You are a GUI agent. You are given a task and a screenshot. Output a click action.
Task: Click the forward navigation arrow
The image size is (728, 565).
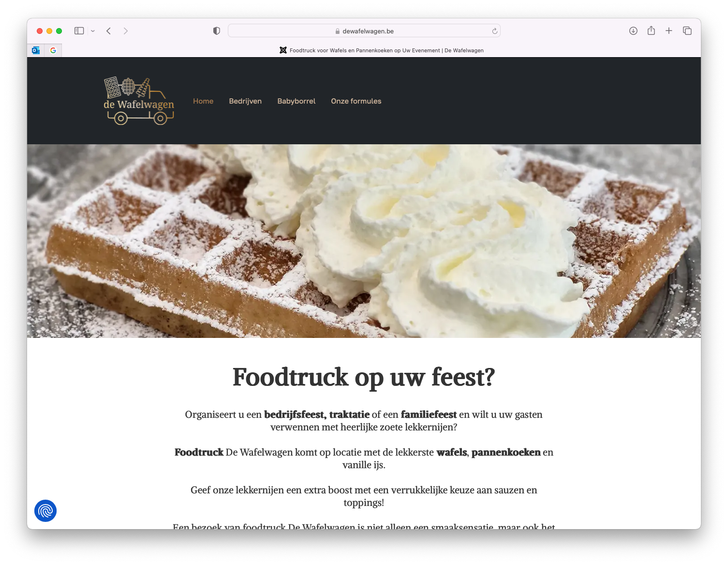[x=126, y=31]
